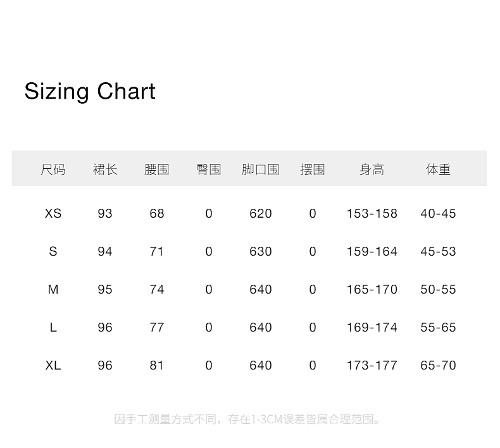Select the 尺码 column header
The image size is (500, 448).
pyautogui.click(x=53, y=169)
